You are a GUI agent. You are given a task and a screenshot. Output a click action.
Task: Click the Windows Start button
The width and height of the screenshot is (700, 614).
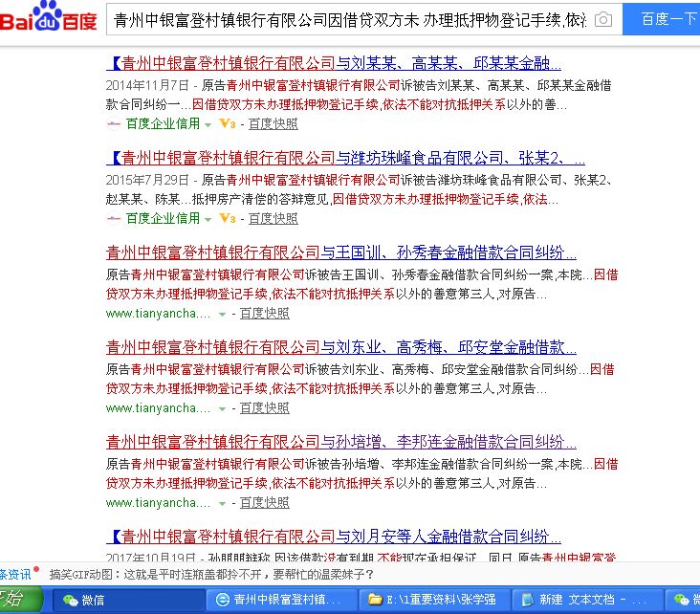[20, 600]
